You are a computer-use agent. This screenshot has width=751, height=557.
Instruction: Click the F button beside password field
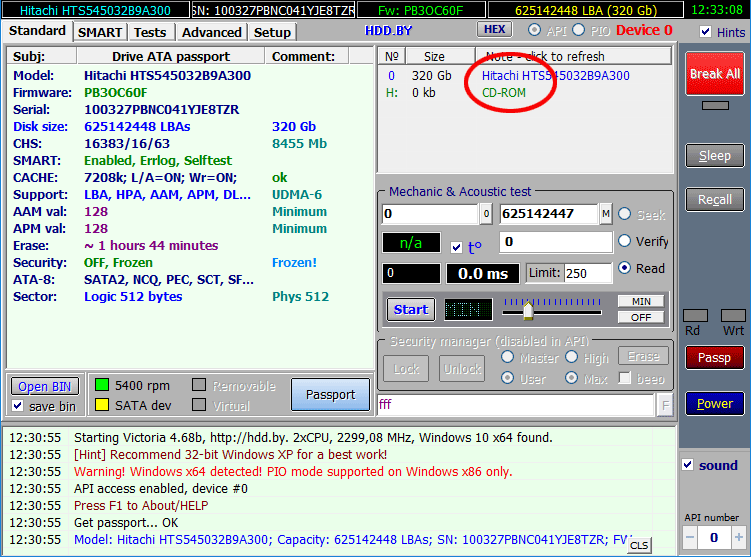[665, 405]
